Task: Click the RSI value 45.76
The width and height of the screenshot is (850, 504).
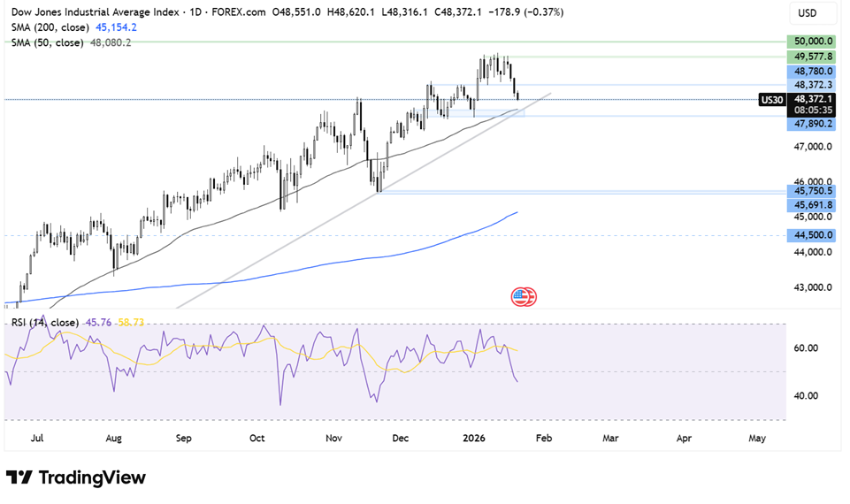Action: click(98, 323)
